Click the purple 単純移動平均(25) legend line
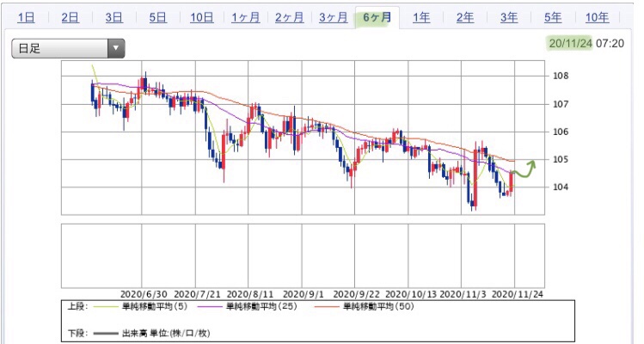 (x=211, y=307)
